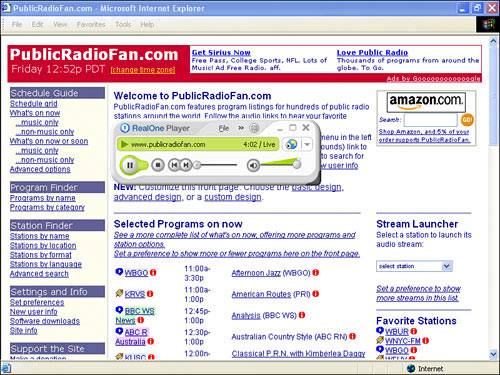Click info icon next to WBGO station link
Viewport: 500px width, 375px height.
pos(153,273)
